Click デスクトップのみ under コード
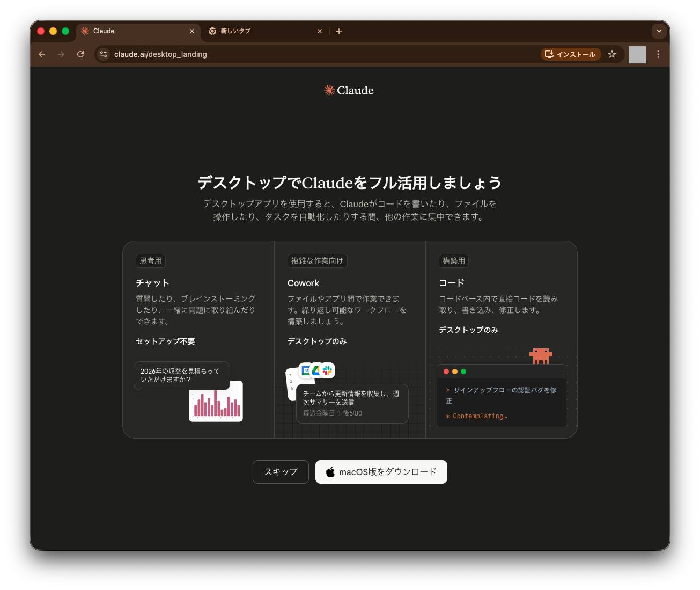The image size is (700, 590). (x=469, y=330)
